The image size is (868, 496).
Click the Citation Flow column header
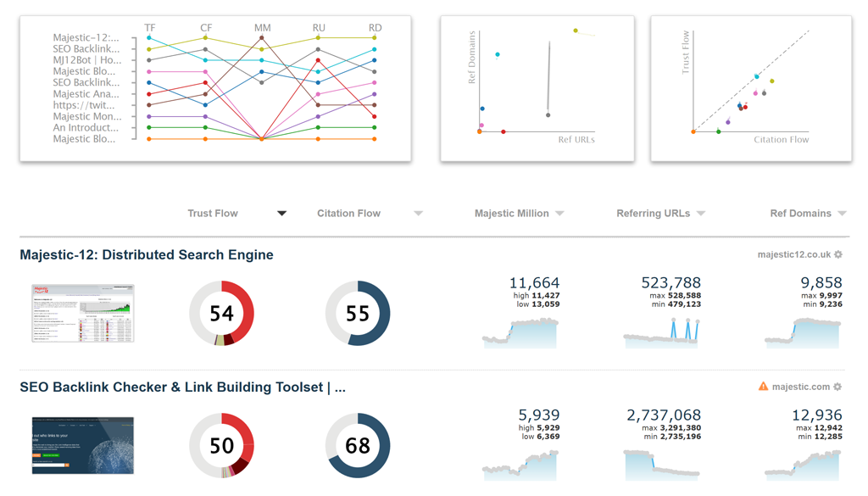pyautogui.click(x=348, y=214)
